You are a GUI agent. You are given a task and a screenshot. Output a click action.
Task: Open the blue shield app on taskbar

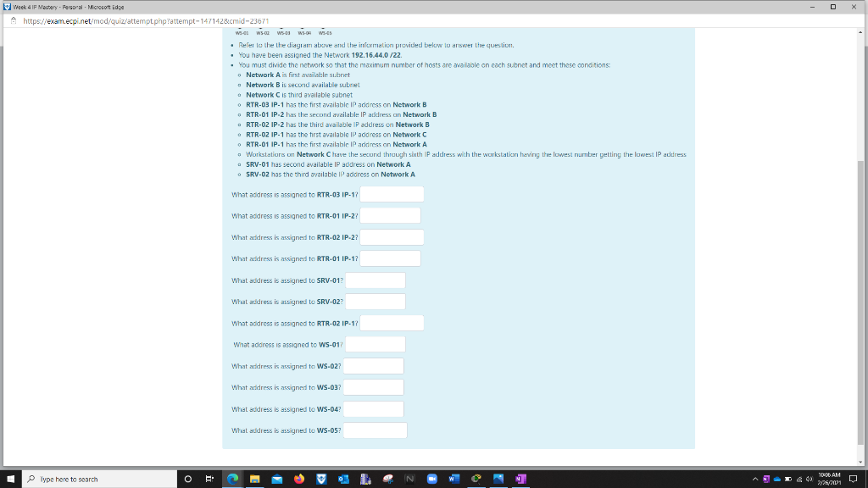tap(321, 480)
